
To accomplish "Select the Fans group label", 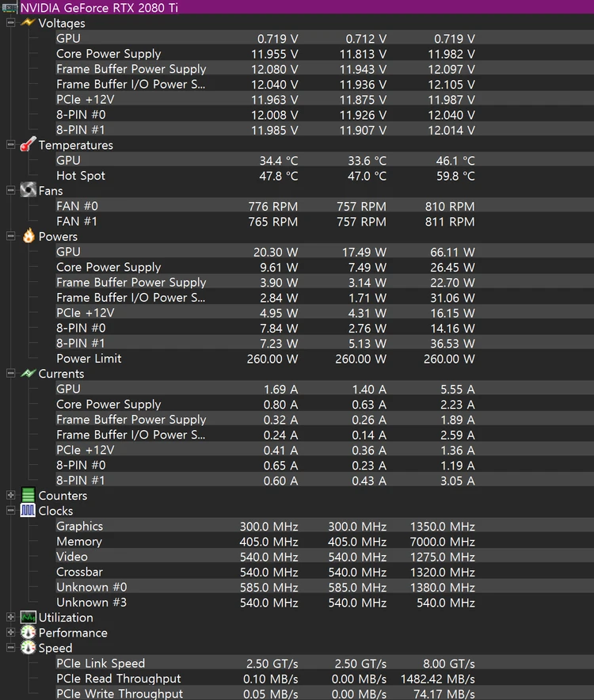I will pos(51,191).
